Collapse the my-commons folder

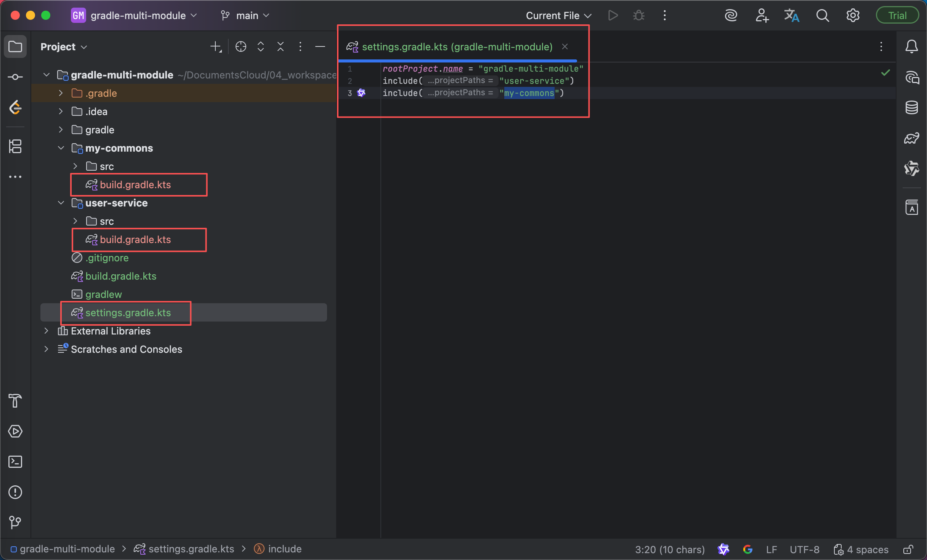[61, 148]
